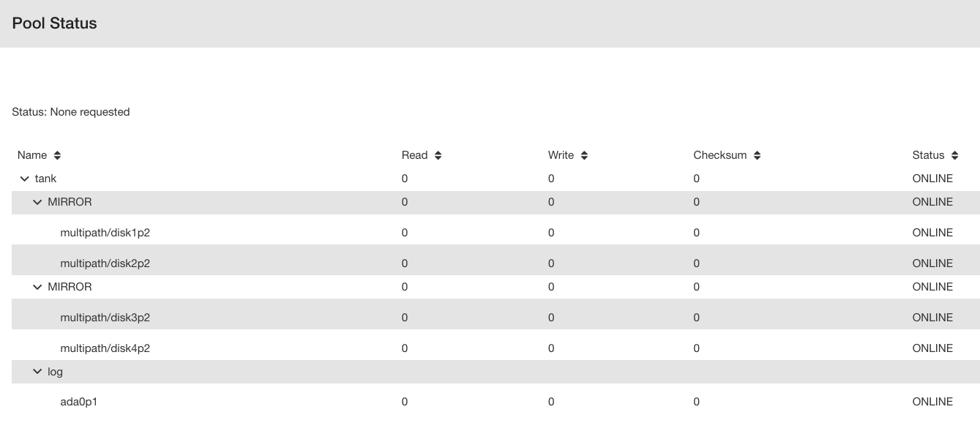Click the Read column header label

coord(414,155)
